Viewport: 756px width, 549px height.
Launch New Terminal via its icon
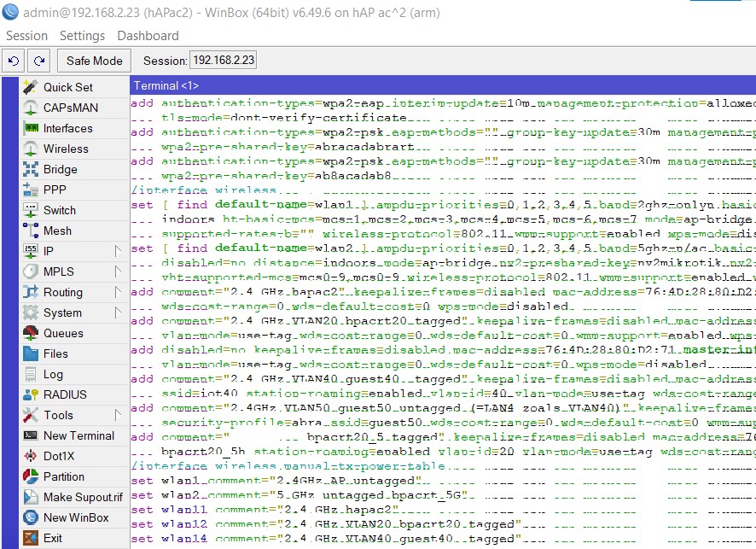click(31, 435)
